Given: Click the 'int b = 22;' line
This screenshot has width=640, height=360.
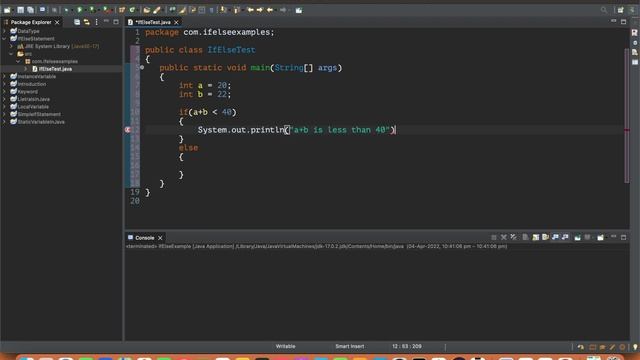Looking at the screenshot, I should [x=204, y=94].
